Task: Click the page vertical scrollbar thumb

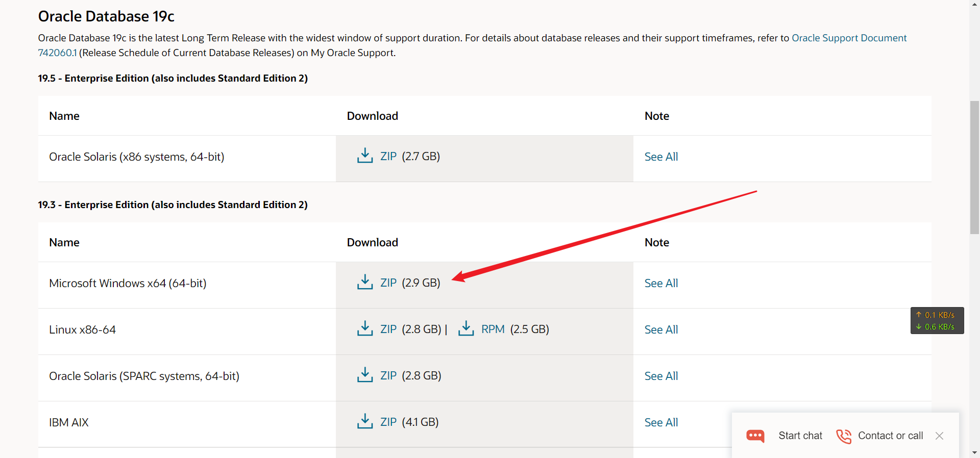Action: click(x=974, y=167)
